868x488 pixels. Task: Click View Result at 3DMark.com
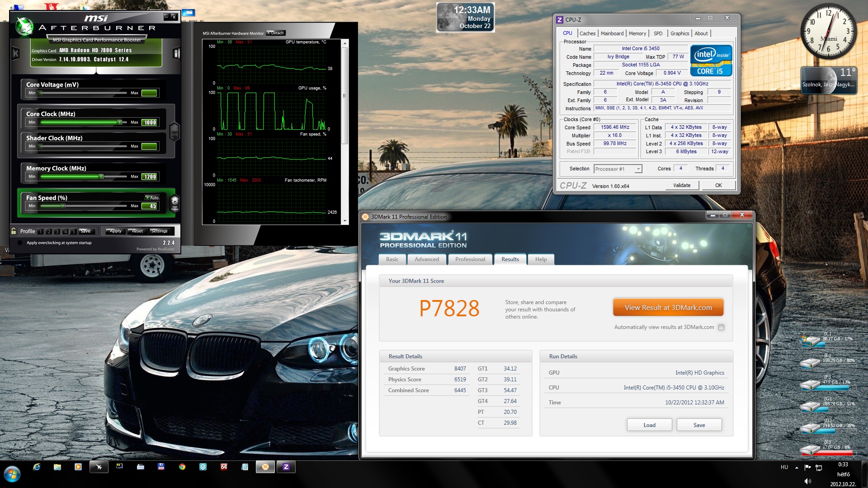point(668,308)
